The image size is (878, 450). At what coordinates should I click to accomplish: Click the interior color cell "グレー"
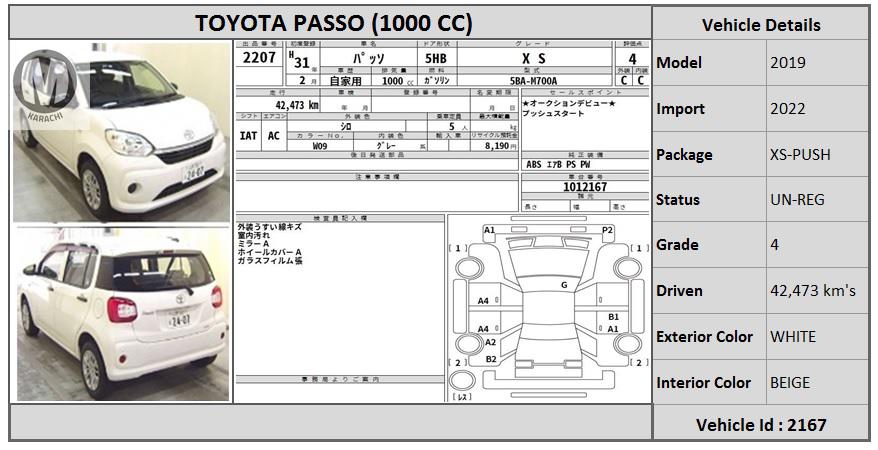386,146
